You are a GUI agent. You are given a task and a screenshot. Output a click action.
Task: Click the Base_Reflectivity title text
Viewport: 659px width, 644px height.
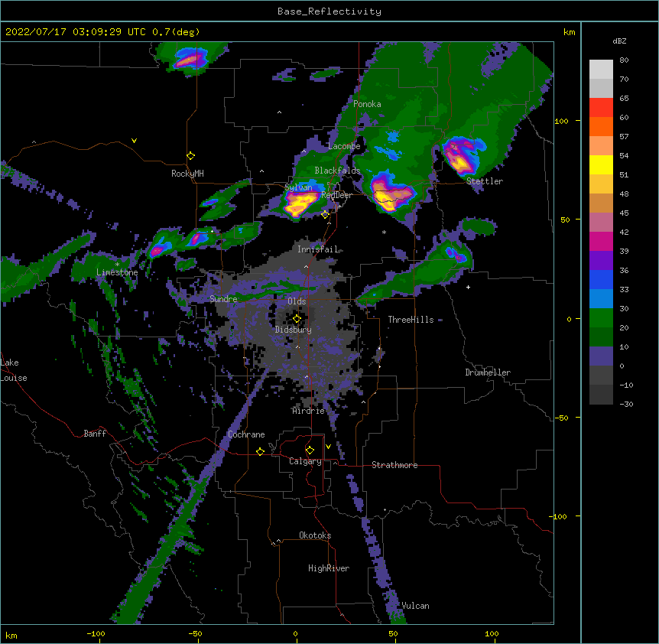tap(329, 11)
